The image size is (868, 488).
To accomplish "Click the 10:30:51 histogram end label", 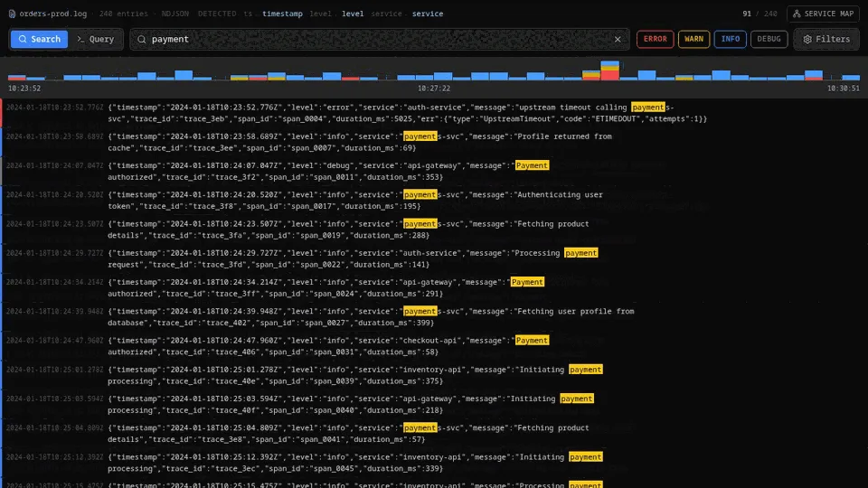I will click(843, 89).
